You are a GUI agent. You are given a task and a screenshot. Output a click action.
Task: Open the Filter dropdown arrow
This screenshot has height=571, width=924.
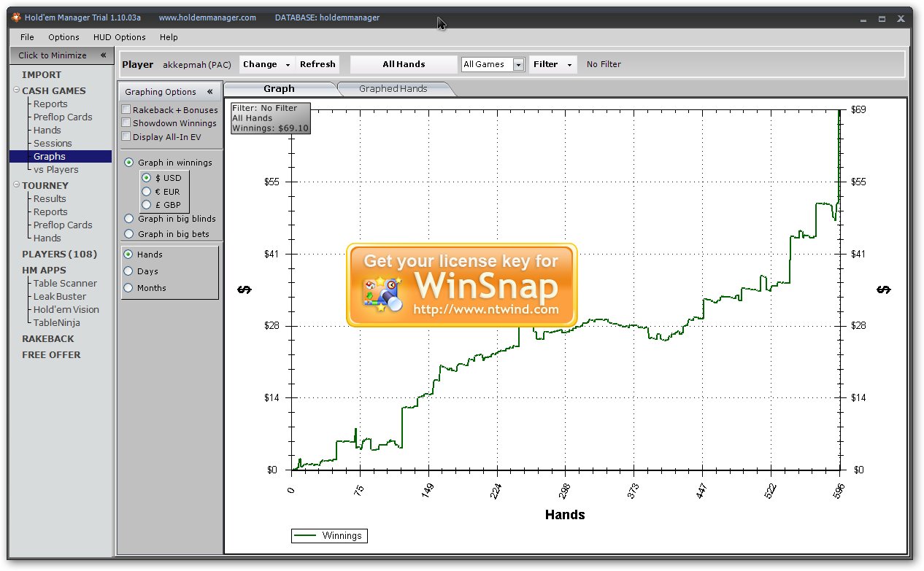click(569, 65)
